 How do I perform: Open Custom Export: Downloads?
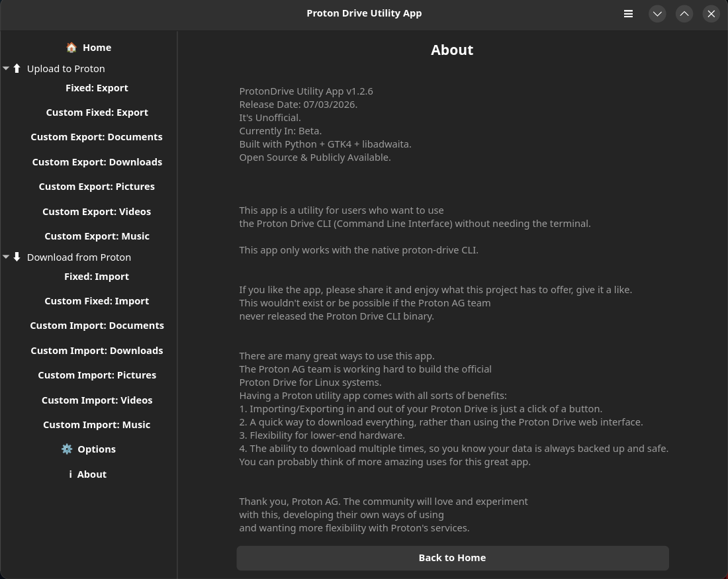[97, 162]
